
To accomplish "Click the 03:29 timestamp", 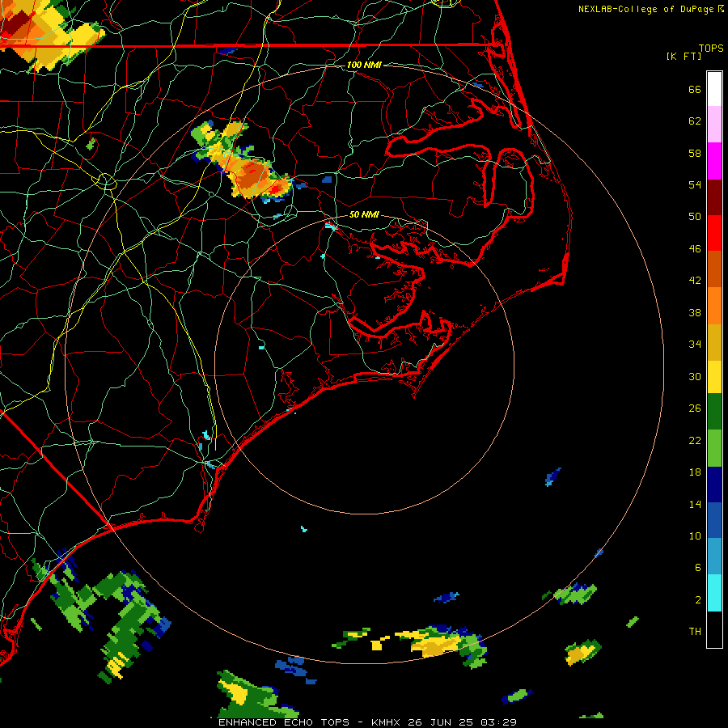I will (498, 722).
